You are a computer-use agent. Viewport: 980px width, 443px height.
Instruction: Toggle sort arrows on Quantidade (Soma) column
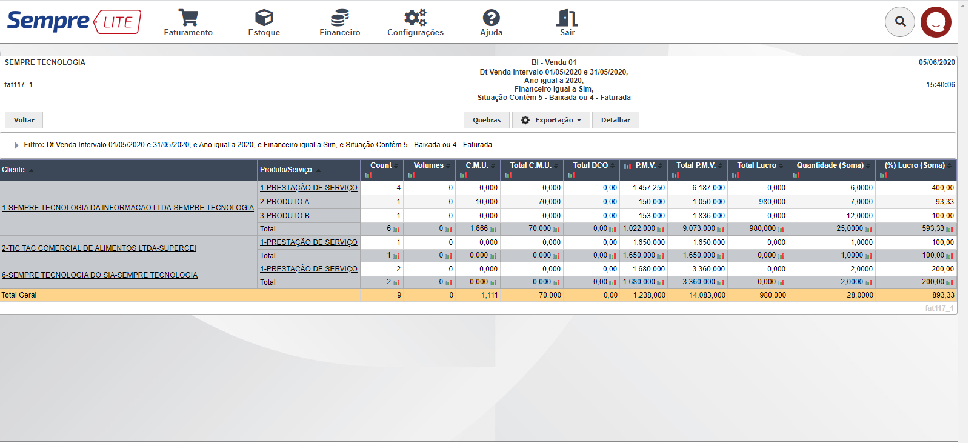point(868,165)
